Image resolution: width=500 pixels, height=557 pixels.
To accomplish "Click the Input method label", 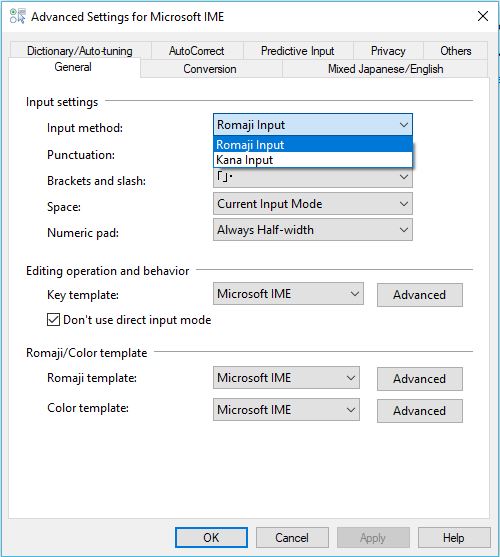I will pyautogui.click(x=85, y=128).
